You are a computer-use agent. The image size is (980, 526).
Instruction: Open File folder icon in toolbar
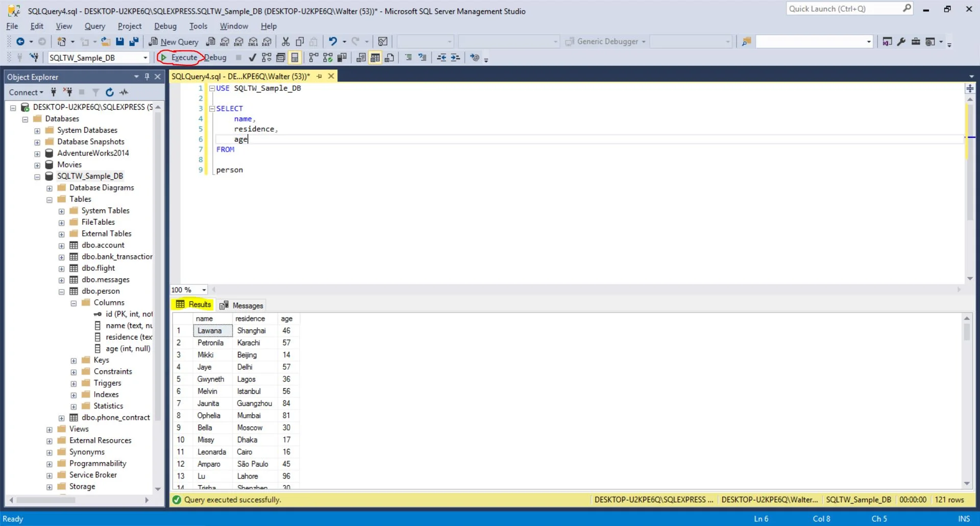(106, 42)
